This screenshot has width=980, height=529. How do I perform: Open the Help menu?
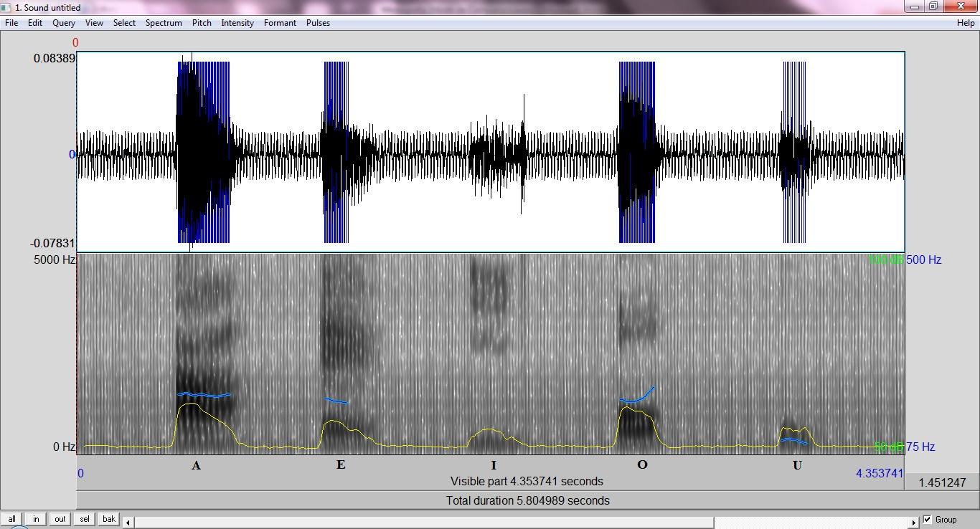click(966, 23)
